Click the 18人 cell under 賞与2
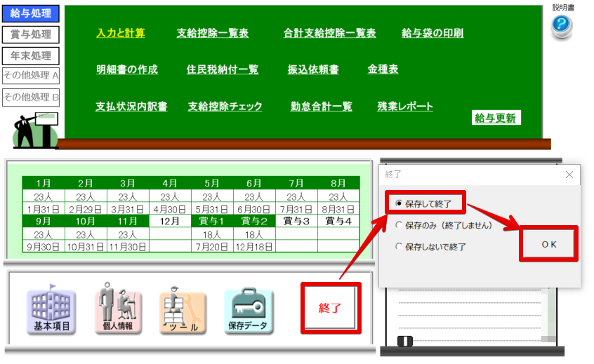The image size is (594, 364). tap(253, 234)
